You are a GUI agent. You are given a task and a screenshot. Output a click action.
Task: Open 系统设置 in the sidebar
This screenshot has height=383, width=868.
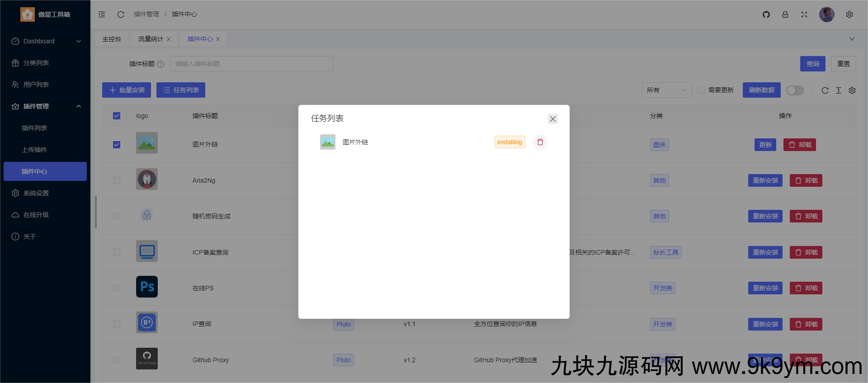(36, 193)
